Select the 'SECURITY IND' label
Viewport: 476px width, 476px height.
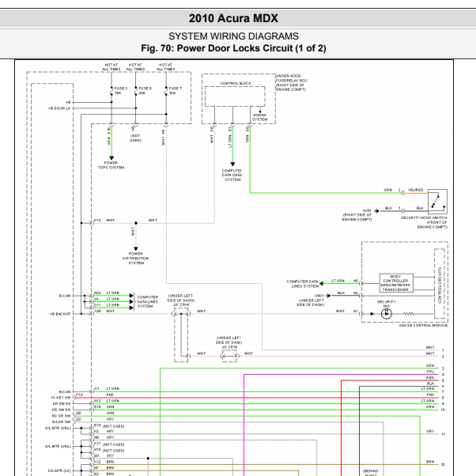click(x=387, y=304)
